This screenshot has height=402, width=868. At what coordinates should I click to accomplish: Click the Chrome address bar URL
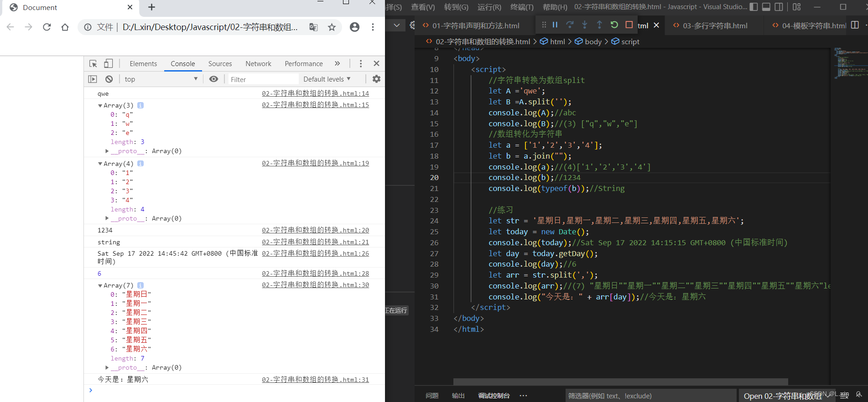click(210, 27)
